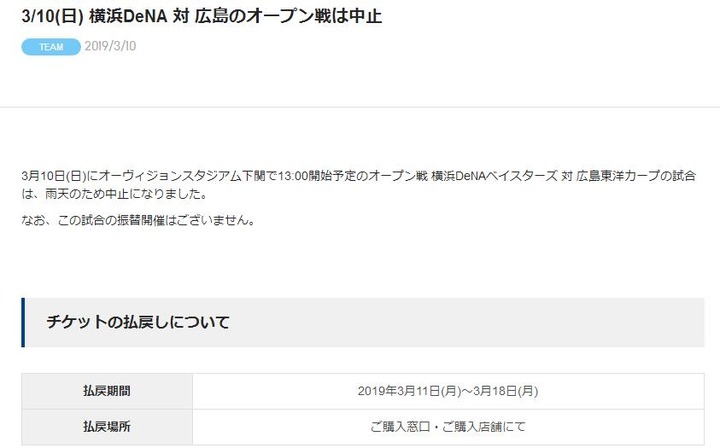Image resolution: width=720 pixels, height=448 pixels.
Task: Click the 2019/3/10 publication date
Action: [x=110, y=46]
